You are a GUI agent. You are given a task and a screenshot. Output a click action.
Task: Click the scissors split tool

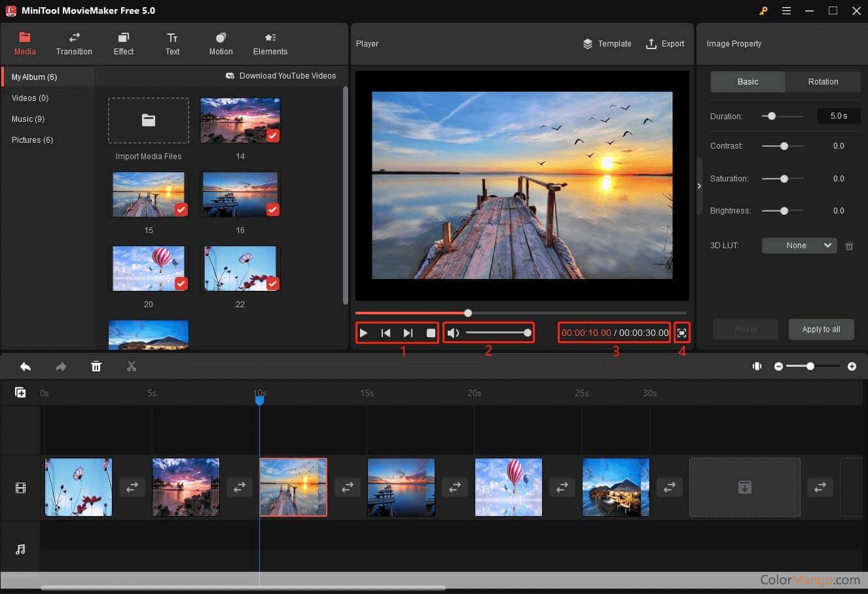point(132,367)
